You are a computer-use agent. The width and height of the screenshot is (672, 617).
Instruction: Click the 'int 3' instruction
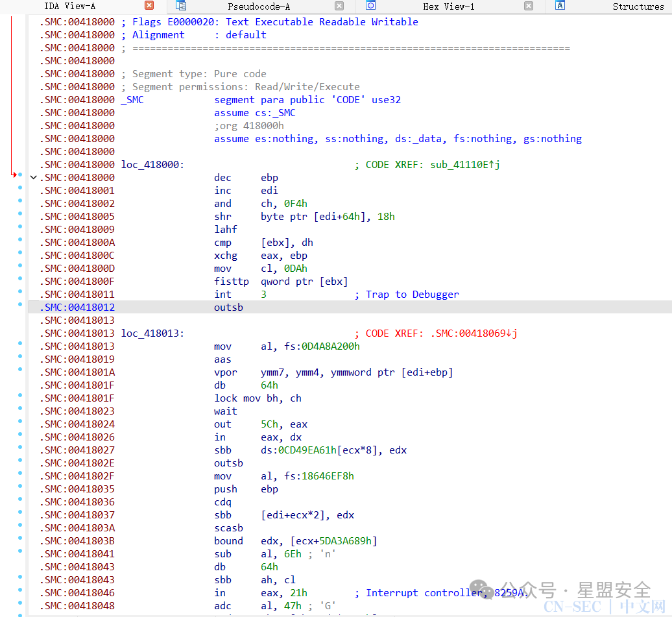[x=240, y=294]
